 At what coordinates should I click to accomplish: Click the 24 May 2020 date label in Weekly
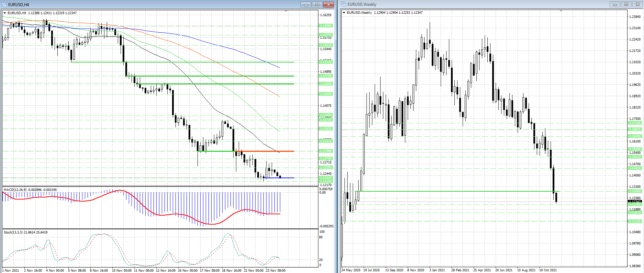[x=351, y=270]
